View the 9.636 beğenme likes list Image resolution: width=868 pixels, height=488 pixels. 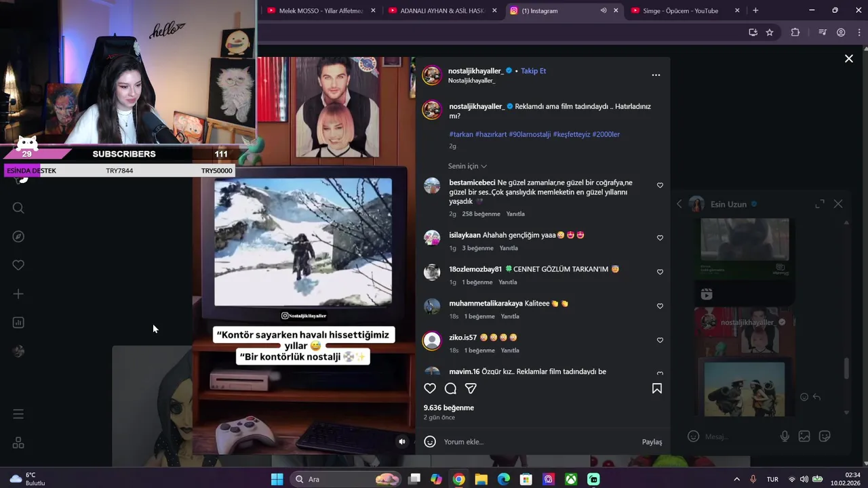(x=448, y=408)
